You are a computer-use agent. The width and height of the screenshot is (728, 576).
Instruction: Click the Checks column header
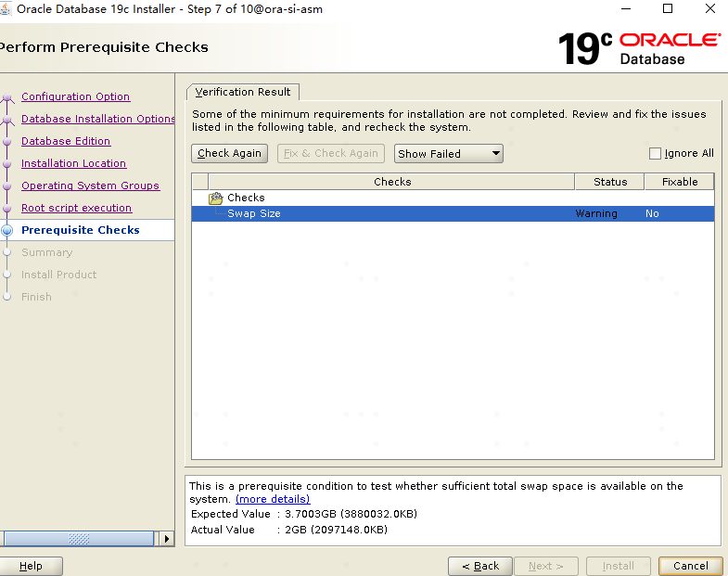coord(392,182)
